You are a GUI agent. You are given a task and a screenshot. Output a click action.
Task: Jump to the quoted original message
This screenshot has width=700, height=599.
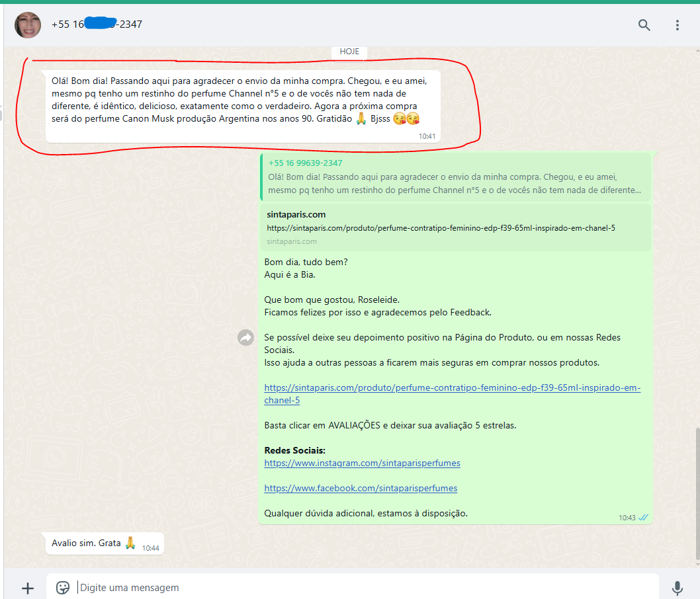point(457,177)
